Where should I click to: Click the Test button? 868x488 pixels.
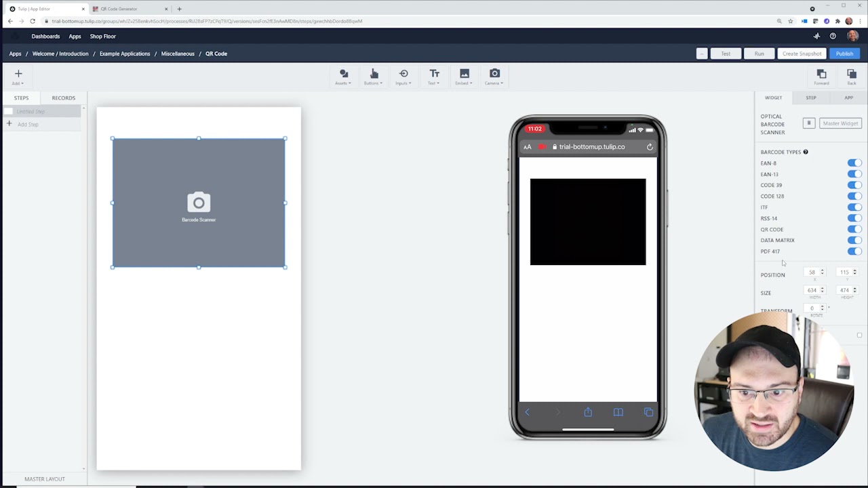[726, 54]
